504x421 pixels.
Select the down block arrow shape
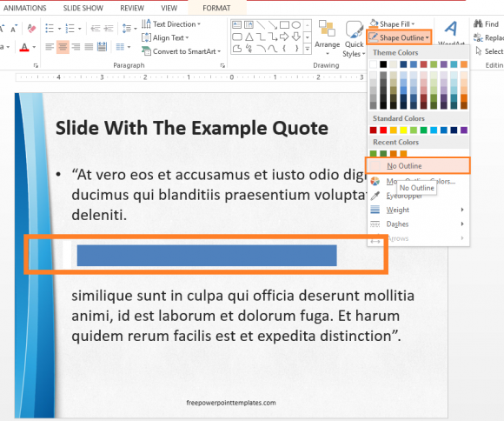(x=296, y=37)
